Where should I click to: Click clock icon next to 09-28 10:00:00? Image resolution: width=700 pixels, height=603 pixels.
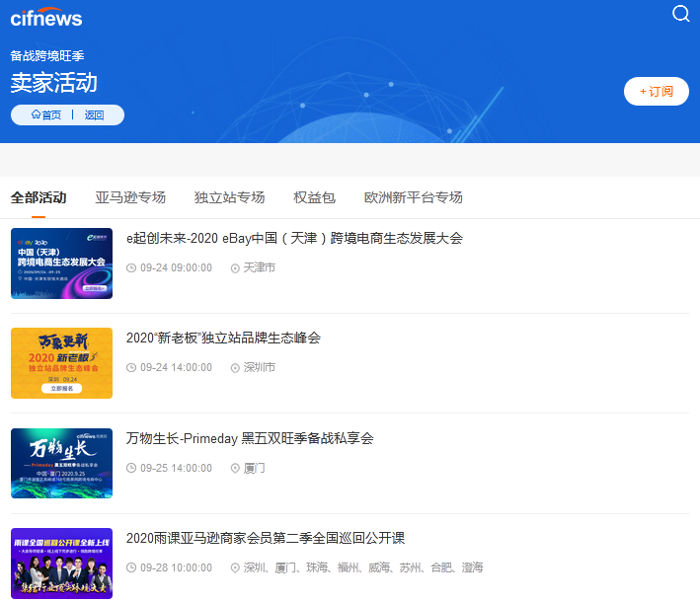pos(131,567)
